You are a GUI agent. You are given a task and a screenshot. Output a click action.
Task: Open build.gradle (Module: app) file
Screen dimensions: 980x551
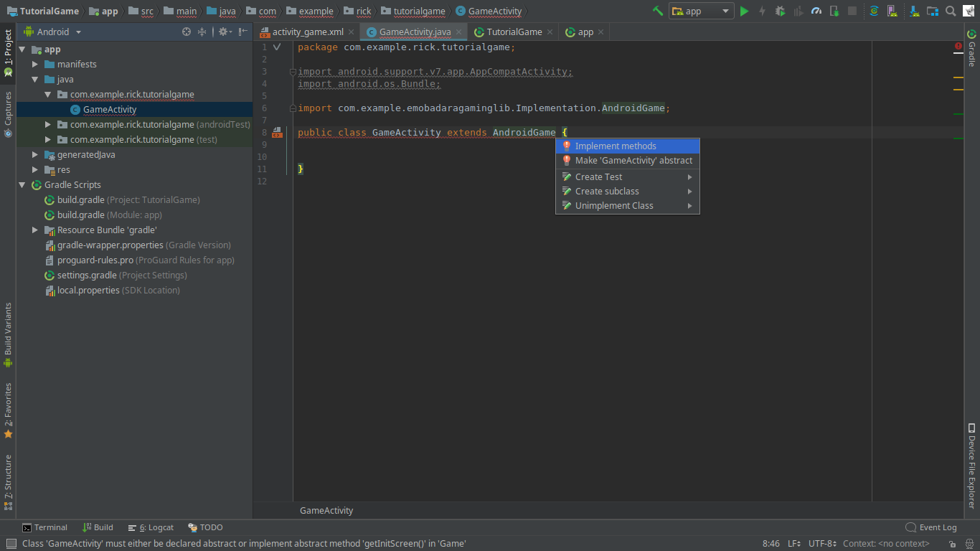coord(109,215)
